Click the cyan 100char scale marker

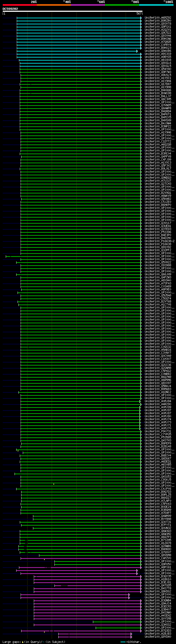[123, 642]
